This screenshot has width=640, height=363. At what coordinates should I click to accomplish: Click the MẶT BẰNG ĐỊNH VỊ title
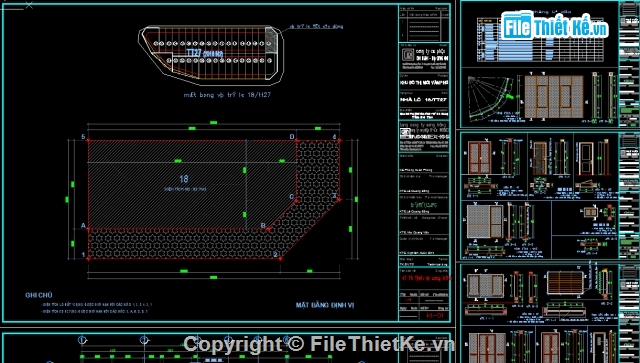pos(325,305)
